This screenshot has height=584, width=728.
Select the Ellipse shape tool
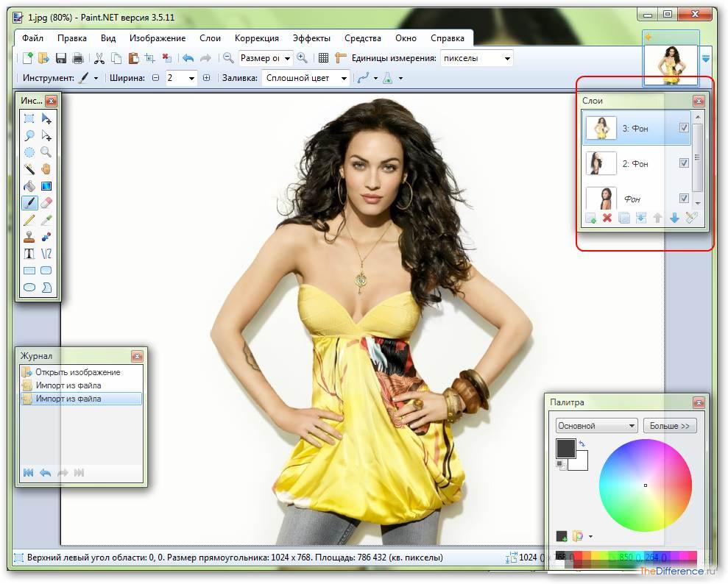click(x=29, y=287)
